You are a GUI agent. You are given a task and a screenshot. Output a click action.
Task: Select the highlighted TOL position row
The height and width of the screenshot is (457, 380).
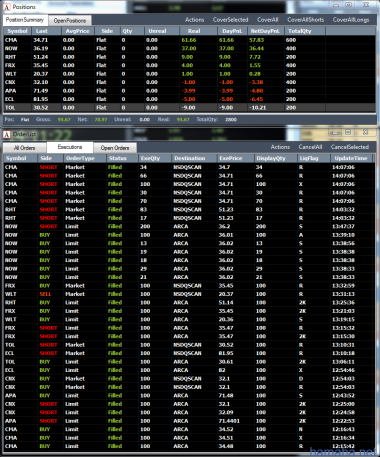[x=189, y=108]
